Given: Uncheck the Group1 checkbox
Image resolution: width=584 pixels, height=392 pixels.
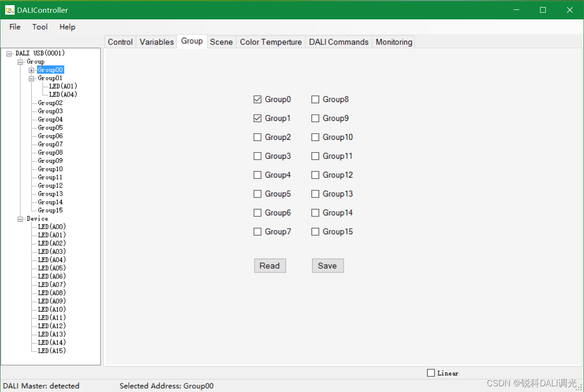Looking at the screenshot, I should pos(257,119).
